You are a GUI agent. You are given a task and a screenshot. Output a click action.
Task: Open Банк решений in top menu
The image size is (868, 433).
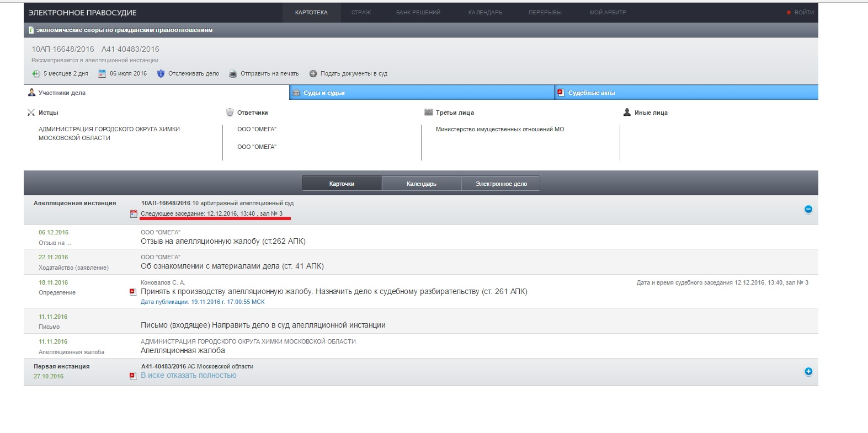418,12
